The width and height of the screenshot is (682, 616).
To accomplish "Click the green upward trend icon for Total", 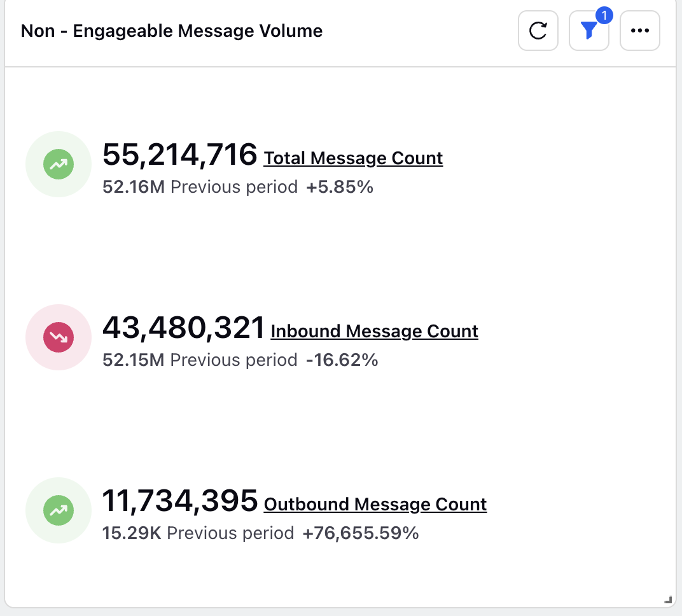I will click(x=59, y=164).
